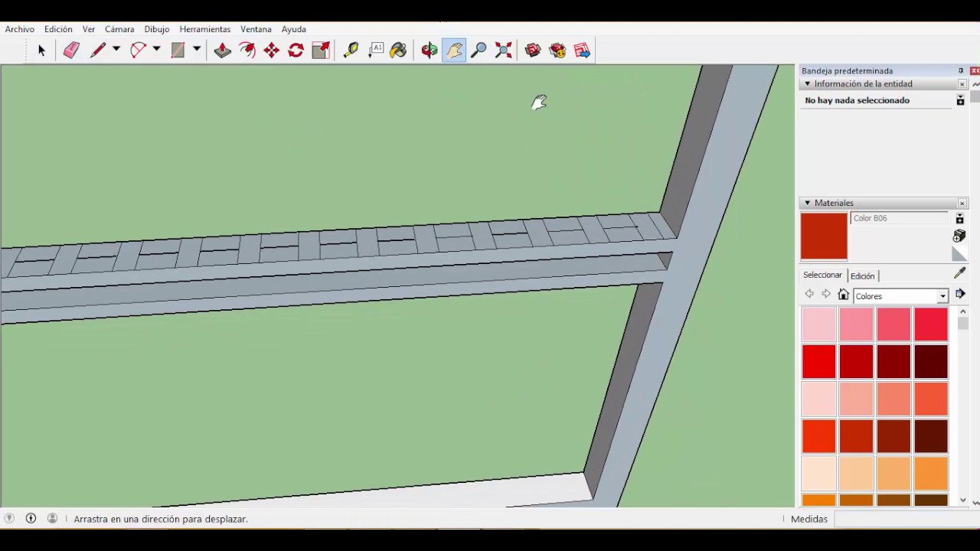The width and height of the screenshot is (980, 551).
Task: Close the Materiales panel
Action: pos(962,203)
